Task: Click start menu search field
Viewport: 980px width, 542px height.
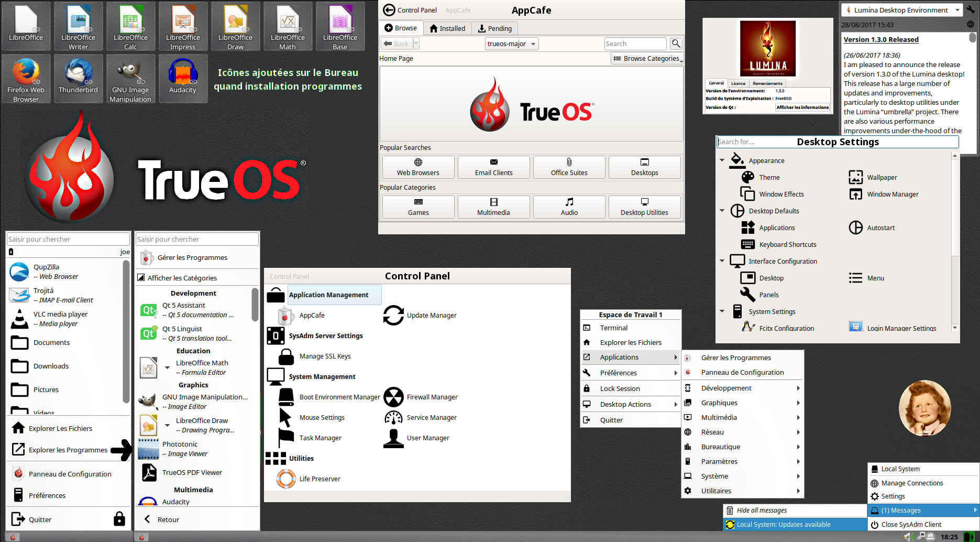Action: point(68,239)
